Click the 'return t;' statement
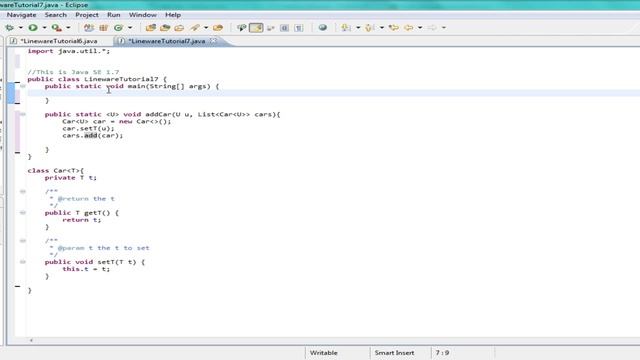This screenshot has width=640, height=360. coord(82,220)
